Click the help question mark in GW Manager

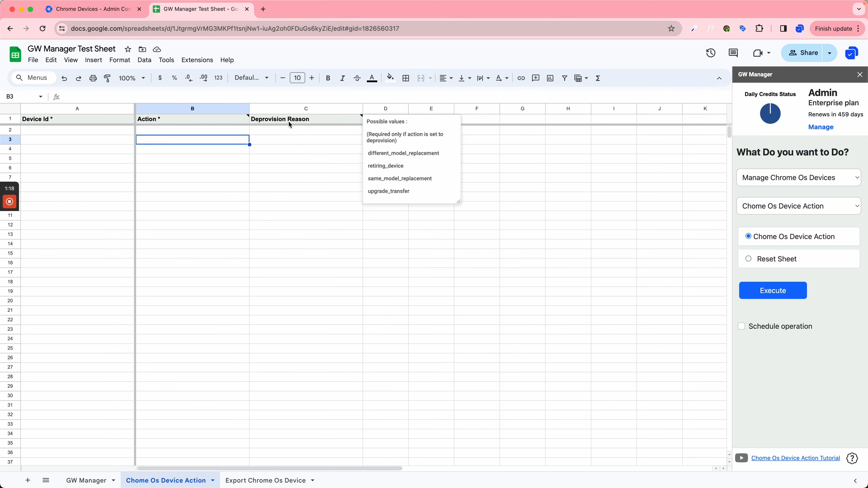[x=852, y=458]
